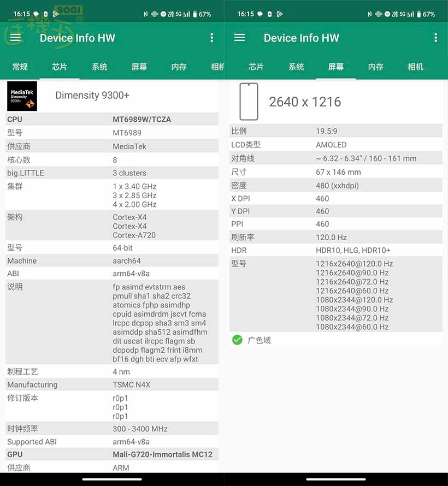Tap 比例 value 19.5:9
448x486 pixels.
[327, 131]
